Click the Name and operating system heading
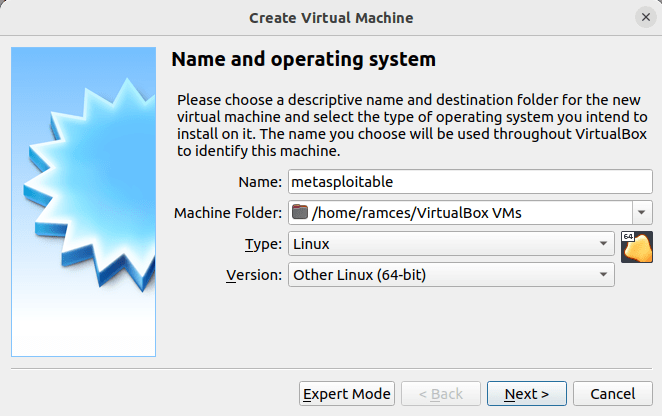Screen dimensions: 662x416 coord(303,59)
